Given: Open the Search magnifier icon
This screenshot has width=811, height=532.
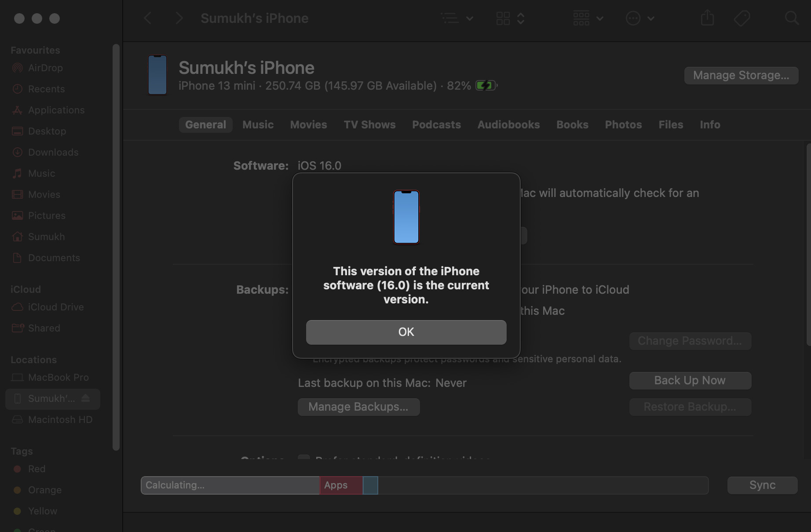Looking at the screenshot, I should [x=792, y=18].
